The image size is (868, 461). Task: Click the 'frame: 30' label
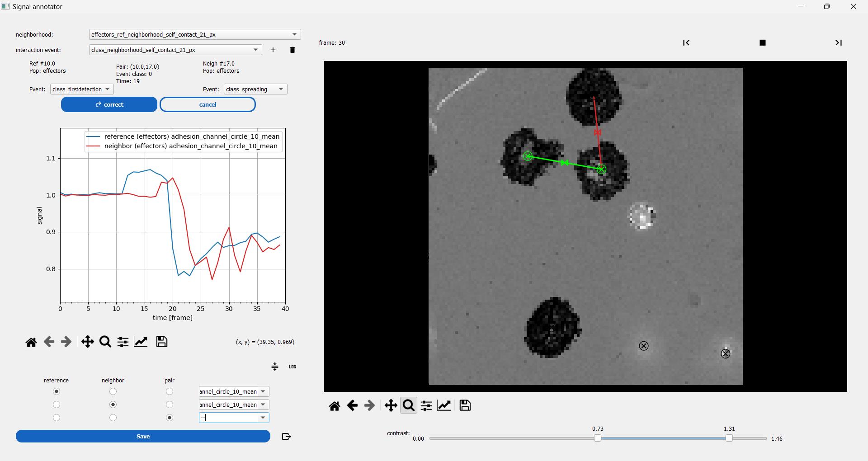tap(332, 43)
